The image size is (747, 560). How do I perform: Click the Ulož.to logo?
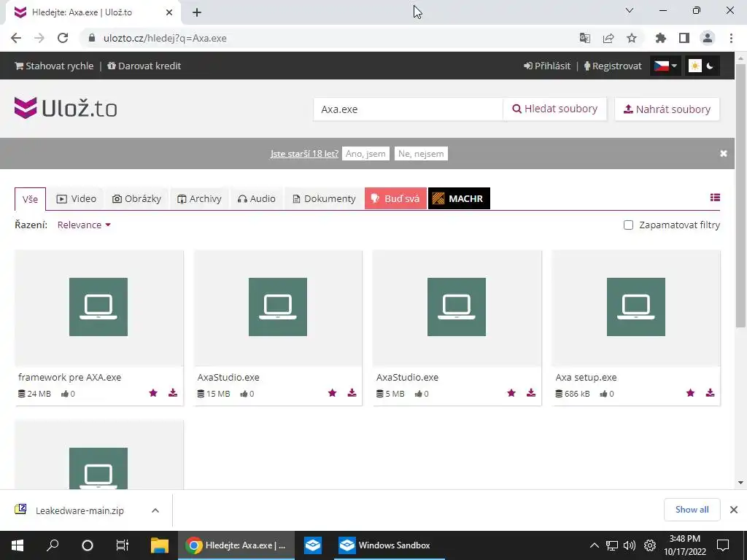click(x=66, y=108)
